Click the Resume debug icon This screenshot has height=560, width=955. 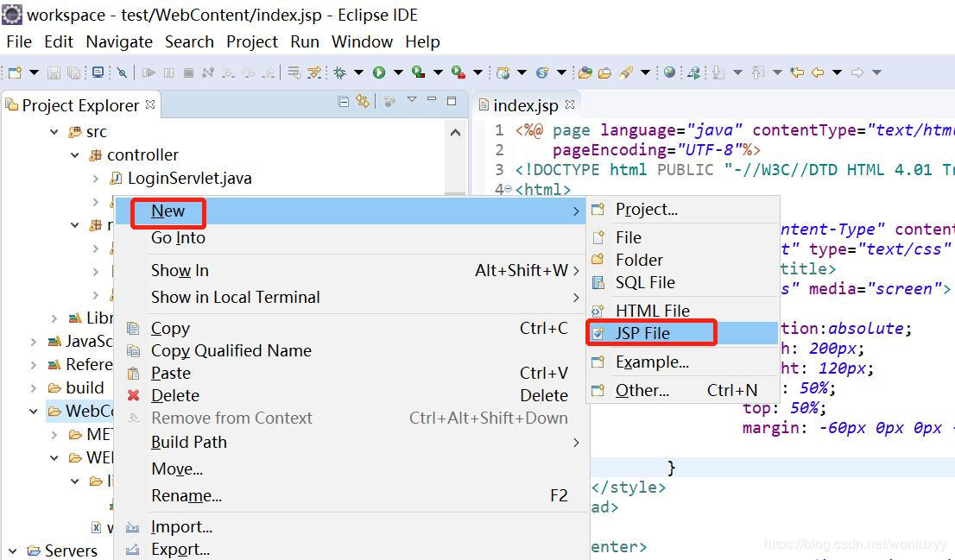coord(148,72)
